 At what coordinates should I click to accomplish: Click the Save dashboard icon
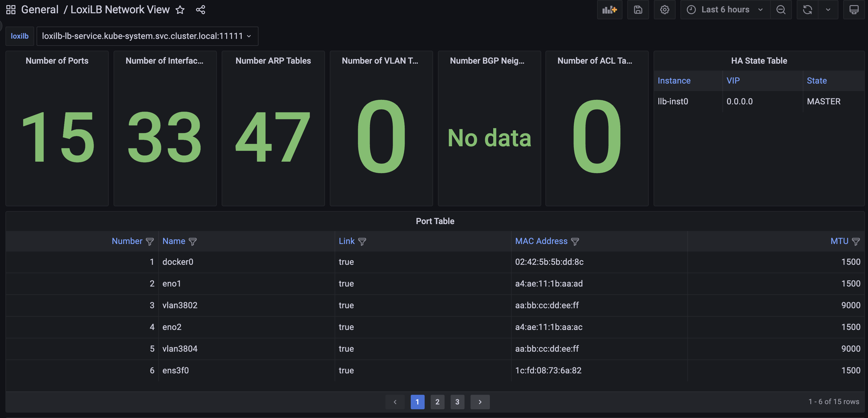coord(638,10)
